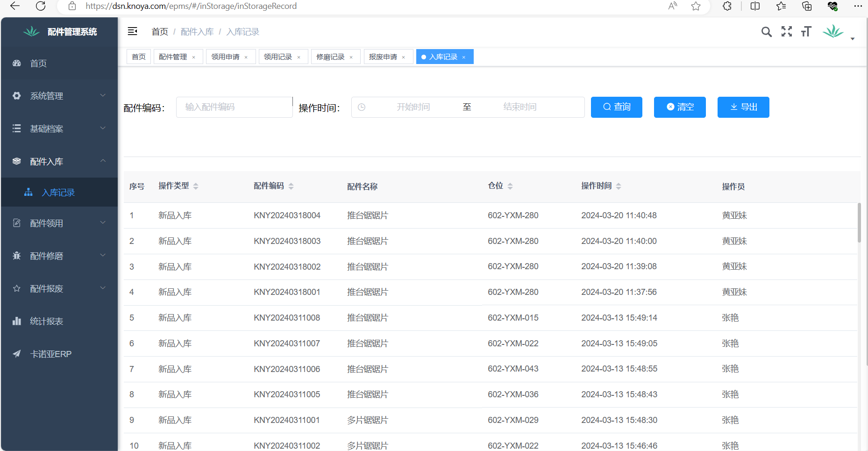Sort table by 仓位 column
Screen dimensions: 868x451
pyautogui.click(x=510, y=186)
